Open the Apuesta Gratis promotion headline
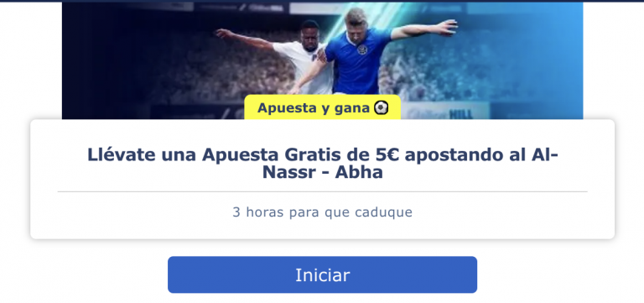Viewport: 644px width, 303px height. click(322, 163)
